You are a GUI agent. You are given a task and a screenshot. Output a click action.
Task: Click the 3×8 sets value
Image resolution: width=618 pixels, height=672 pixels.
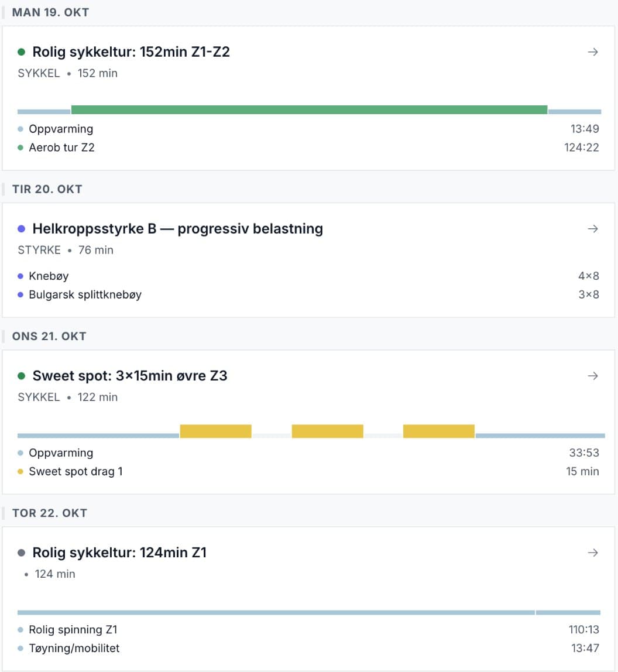click(x=589, y=295)
